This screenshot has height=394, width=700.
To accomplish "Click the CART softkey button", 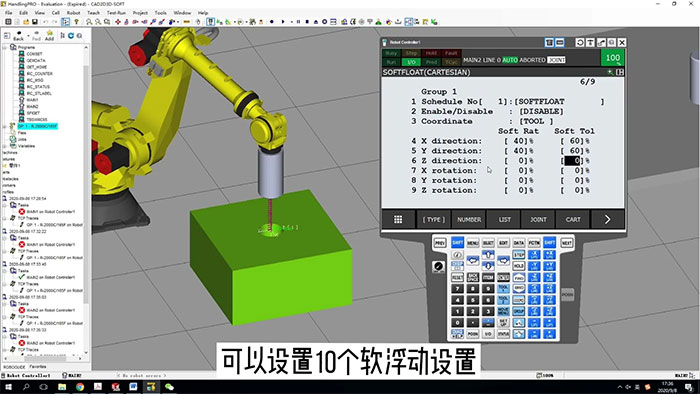I will click(x=573, y=219).
